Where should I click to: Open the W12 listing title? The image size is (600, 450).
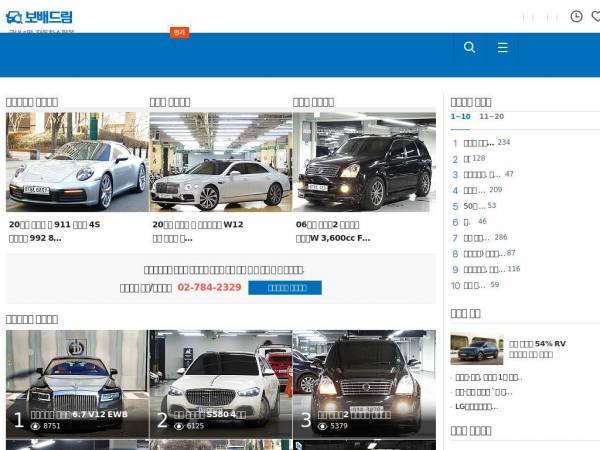pos(198,231)
